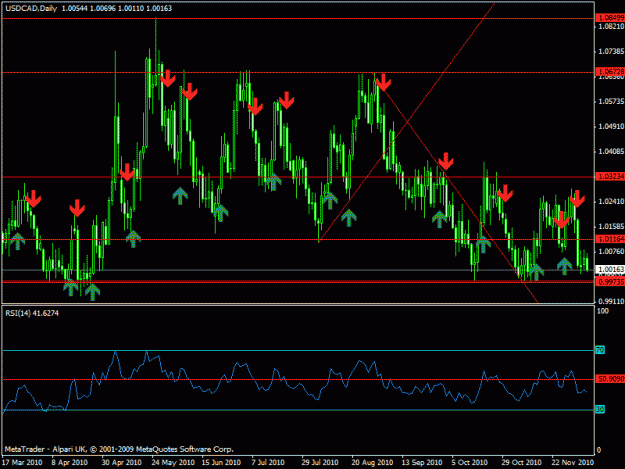Select the blue RSI indicator line
The height and width of the screenshot is (469, 625).
tap(295, 387)
